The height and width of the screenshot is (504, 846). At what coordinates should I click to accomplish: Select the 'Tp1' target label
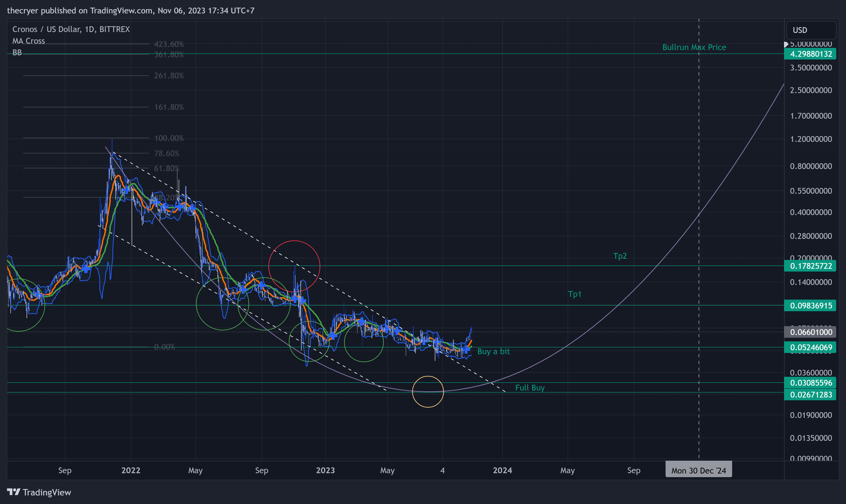575,294
